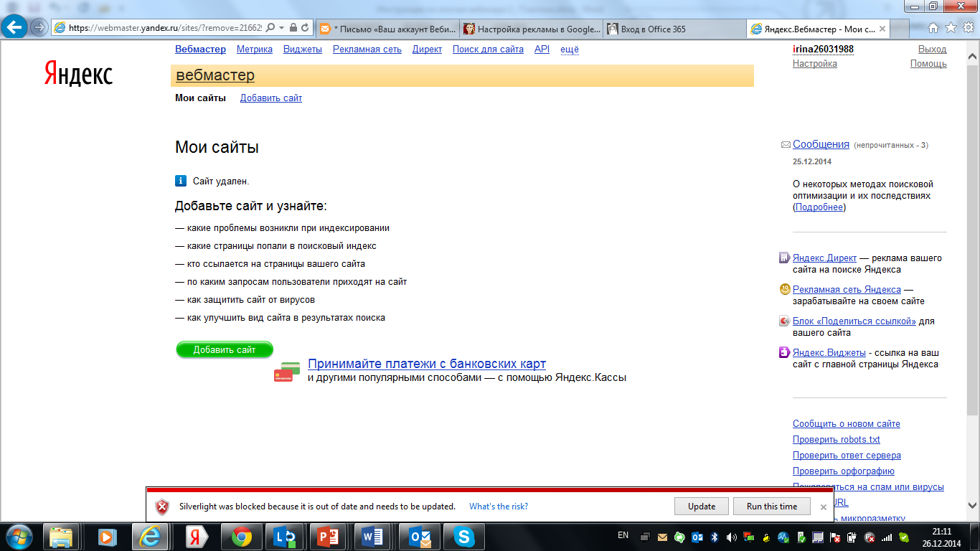The height and width of the screenshot is (551, 980).
Task: Open the Яндекс.Директ sidebar link
Action: coord(825,258)
